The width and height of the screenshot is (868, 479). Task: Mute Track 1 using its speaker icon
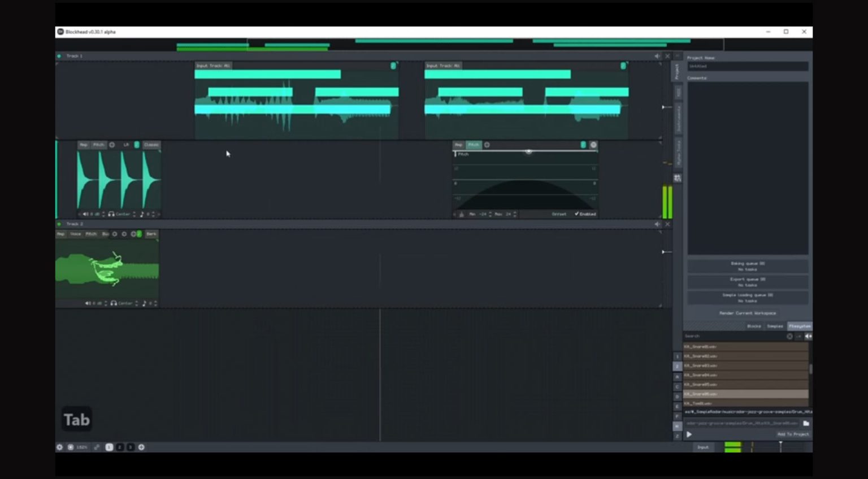point(656,56)
